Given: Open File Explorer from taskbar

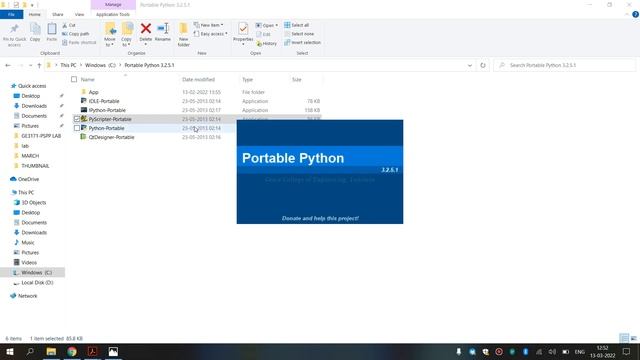Looking at the screenshot, I should 51,351.
